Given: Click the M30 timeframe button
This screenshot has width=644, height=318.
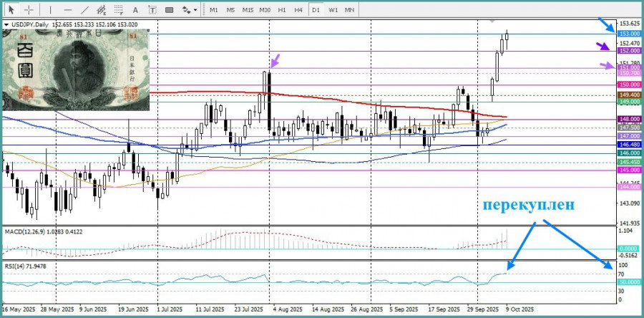Looking at the screenshot, I should (x=265, y=10).
